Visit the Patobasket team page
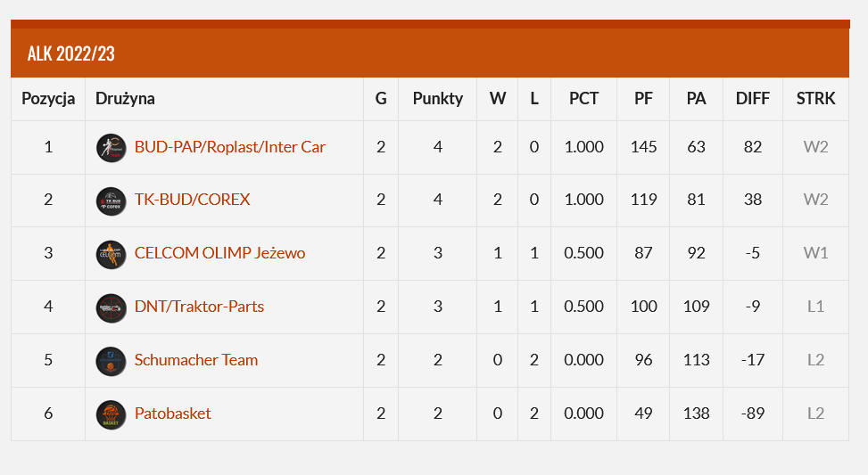Screen dimensions: 868x475 pyautogui.click(x=173, y=414)
